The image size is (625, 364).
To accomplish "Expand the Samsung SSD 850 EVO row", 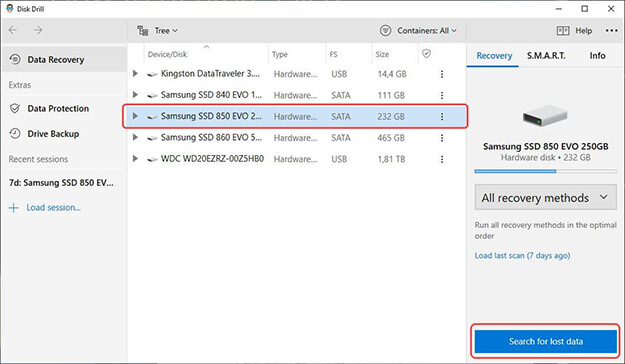I will [x=135, y=116].
